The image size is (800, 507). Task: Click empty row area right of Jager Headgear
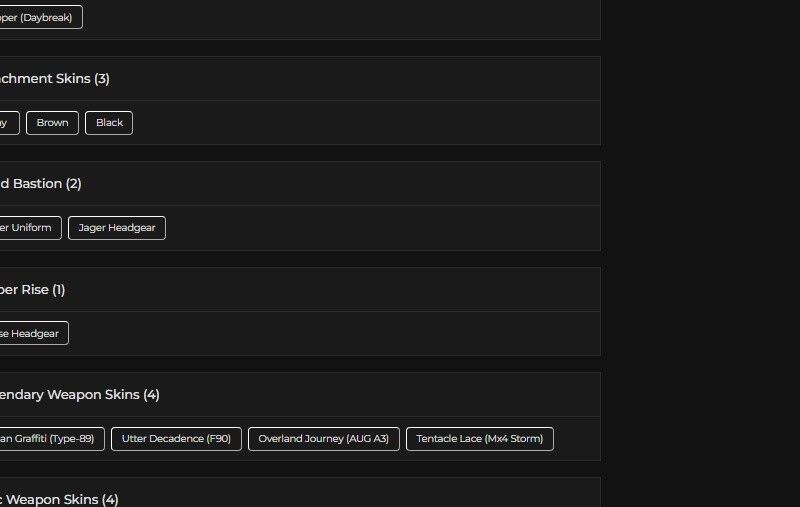(380, 228)
